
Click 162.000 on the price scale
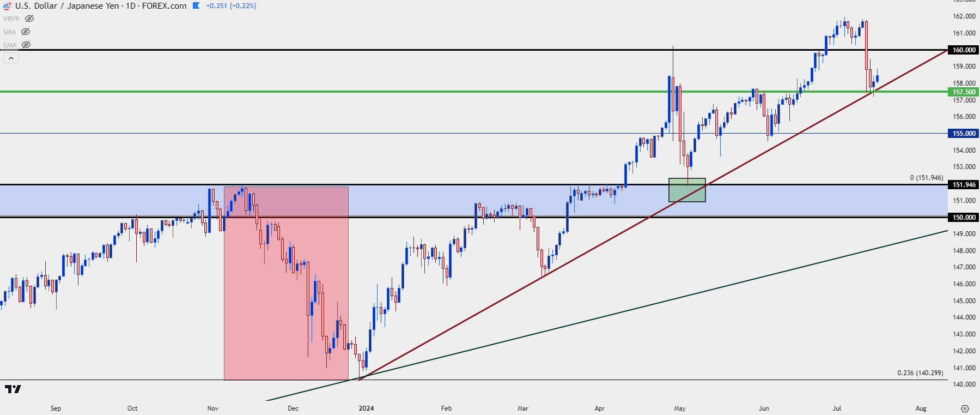[x=964, y=16]
